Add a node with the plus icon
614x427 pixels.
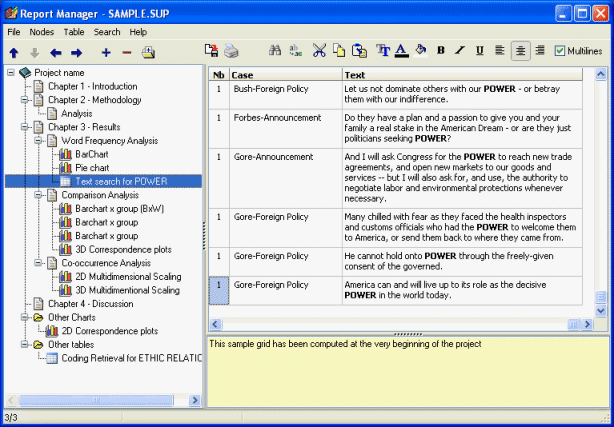pyautogui.click(x=106, y=52)
